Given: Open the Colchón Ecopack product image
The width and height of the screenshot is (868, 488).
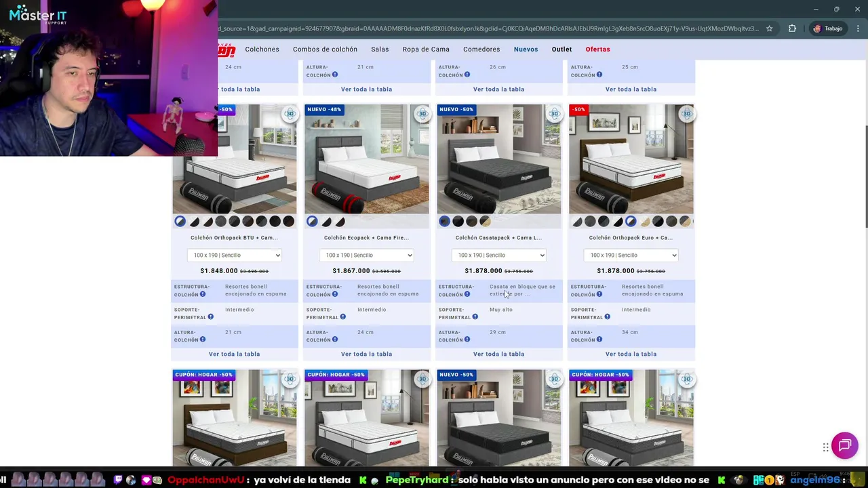Looking at the screenshot, I should [366, 159].
